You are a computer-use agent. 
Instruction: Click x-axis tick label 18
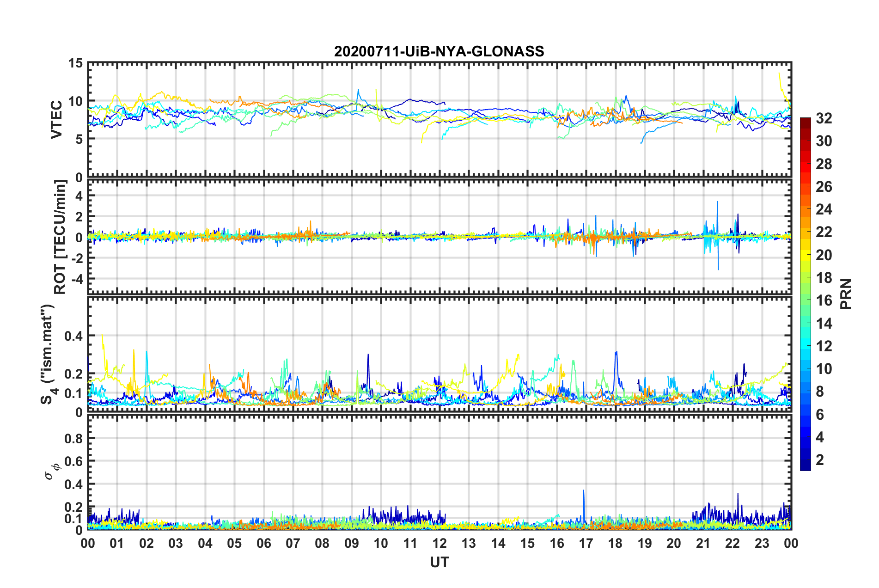coord(615,543)
